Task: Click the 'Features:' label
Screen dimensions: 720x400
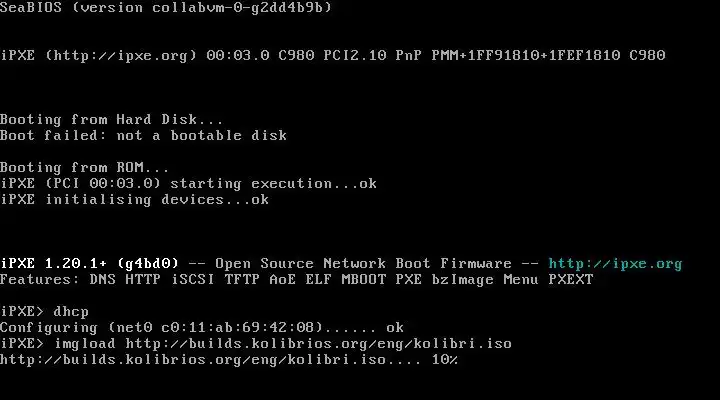Action: [x=40, y=280]
